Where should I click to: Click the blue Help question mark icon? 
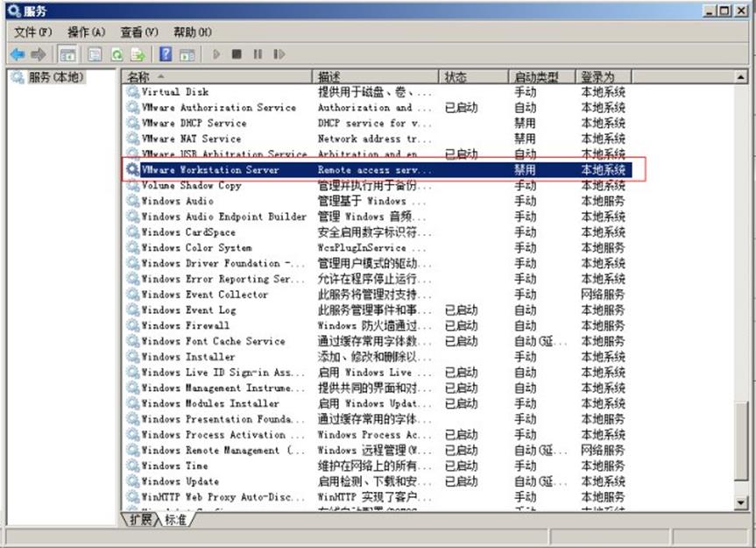tap(165, 54)
